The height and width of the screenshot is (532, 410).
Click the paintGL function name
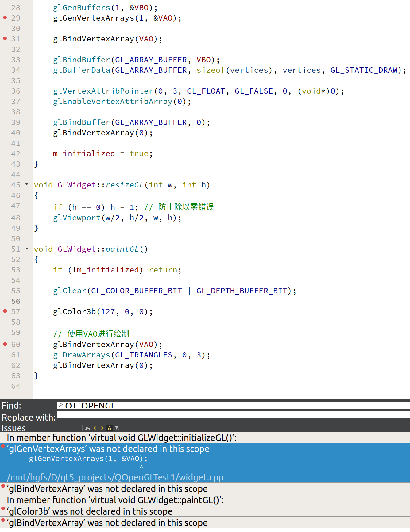[x=122, y=249]
